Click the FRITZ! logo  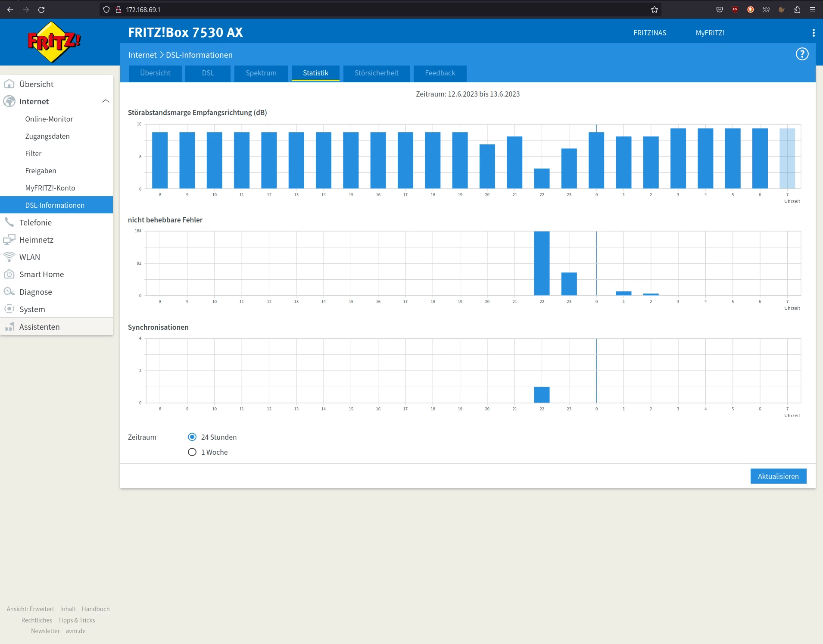(54, 42)
